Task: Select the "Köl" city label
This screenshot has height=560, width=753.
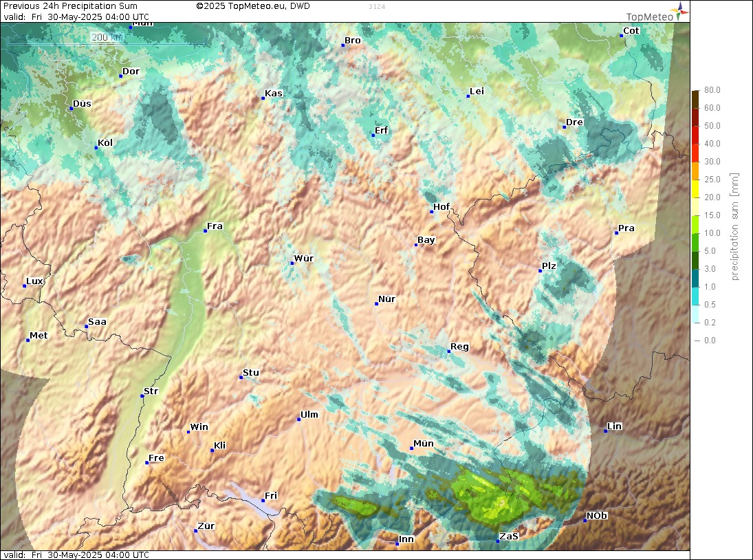Action: 105,142
